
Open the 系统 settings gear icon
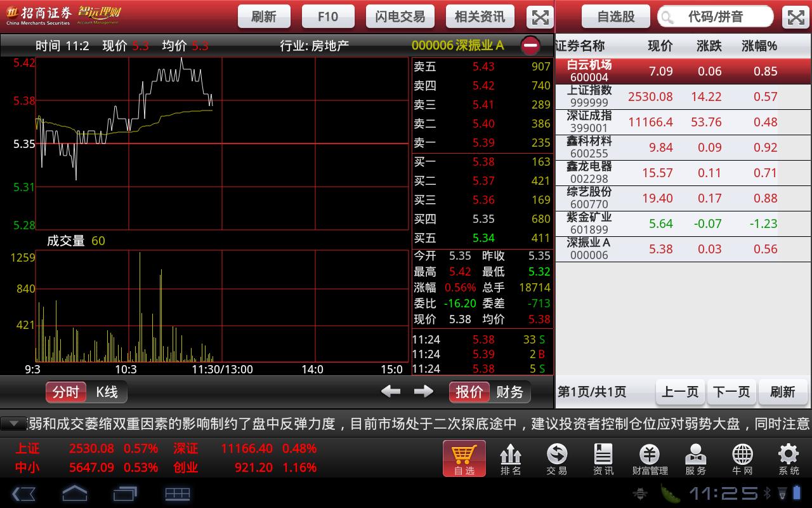789,458
